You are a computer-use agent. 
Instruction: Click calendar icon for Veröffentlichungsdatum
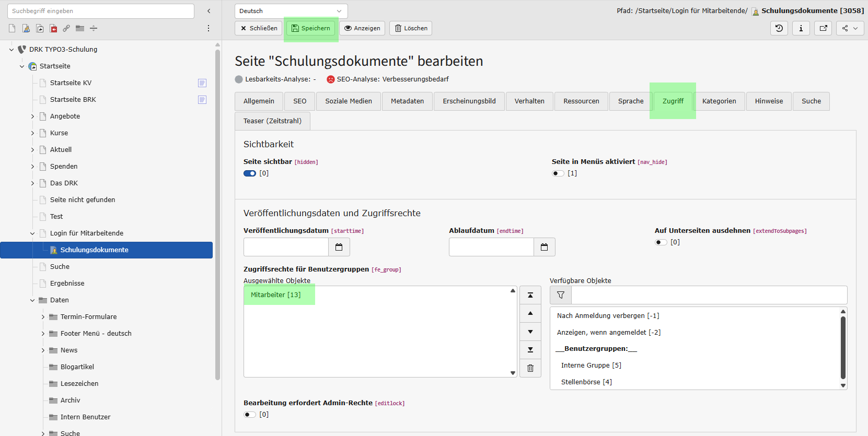tap(339, 247)
